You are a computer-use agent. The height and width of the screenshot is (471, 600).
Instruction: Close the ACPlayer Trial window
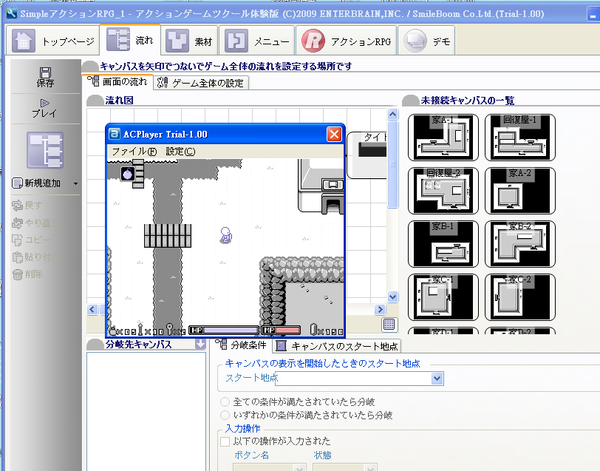click(334, 134)
